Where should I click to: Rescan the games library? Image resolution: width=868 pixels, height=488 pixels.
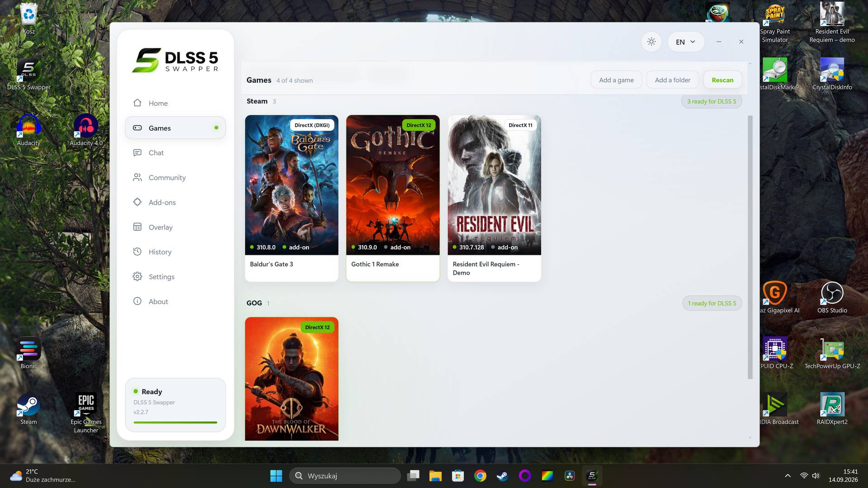722,80
